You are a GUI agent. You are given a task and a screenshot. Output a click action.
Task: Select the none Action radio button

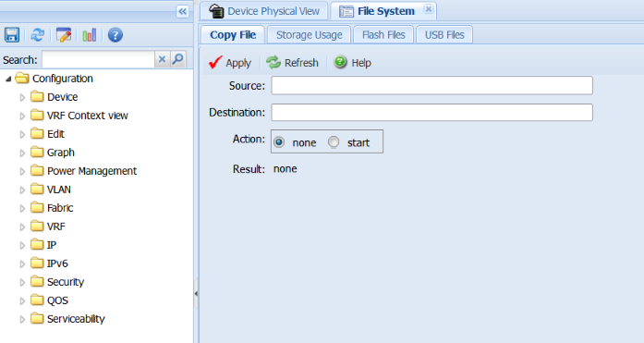coord(279,142)
